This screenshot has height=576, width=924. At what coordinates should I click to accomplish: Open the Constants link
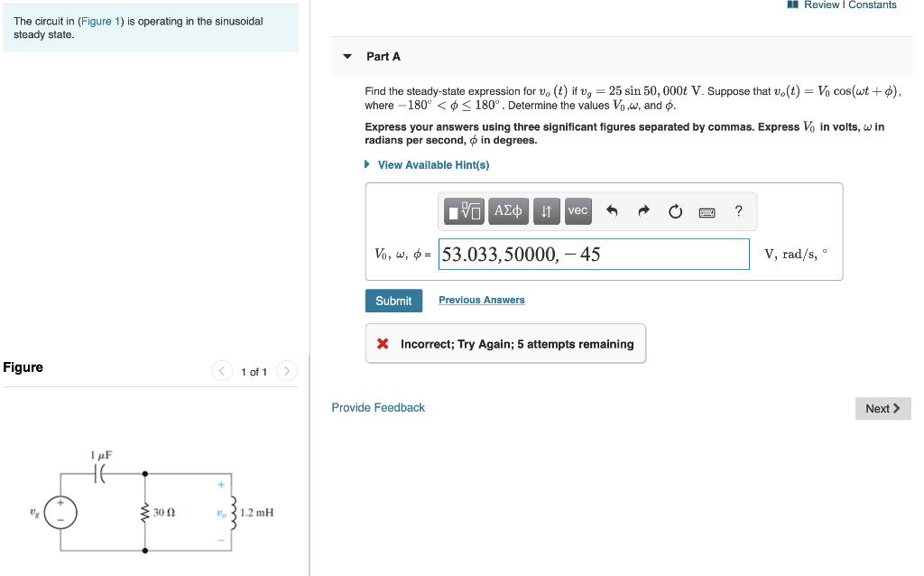[x=873, y=5]
